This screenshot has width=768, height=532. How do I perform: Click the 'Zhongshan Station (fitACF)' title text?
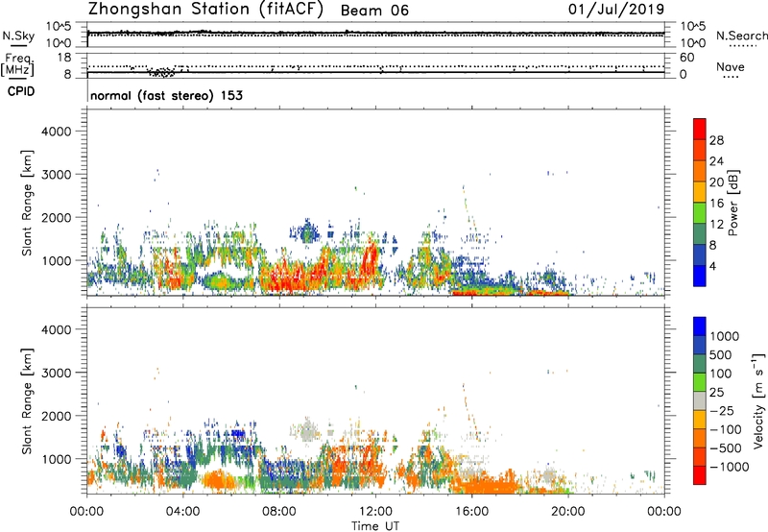[205, 10]
